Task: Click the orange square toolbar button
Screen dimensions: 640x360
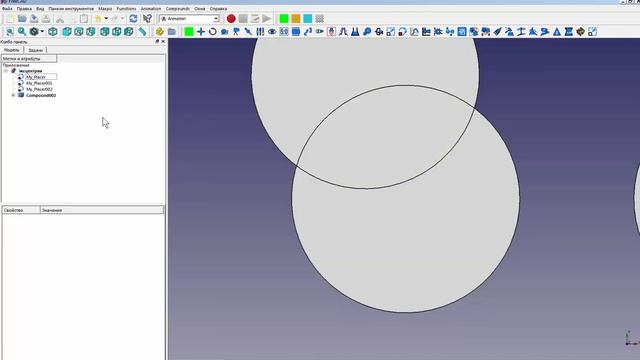Action: [296, 19]
